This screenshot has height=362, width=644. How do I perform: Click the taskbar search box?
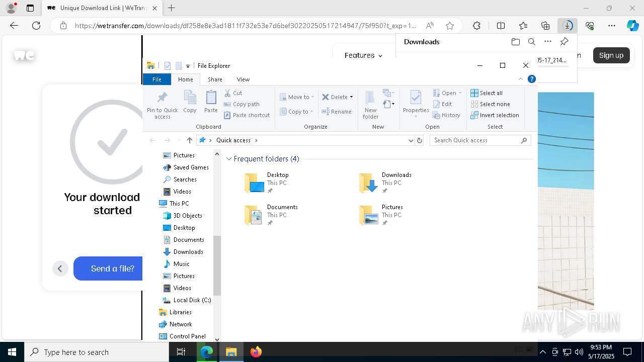97,352
